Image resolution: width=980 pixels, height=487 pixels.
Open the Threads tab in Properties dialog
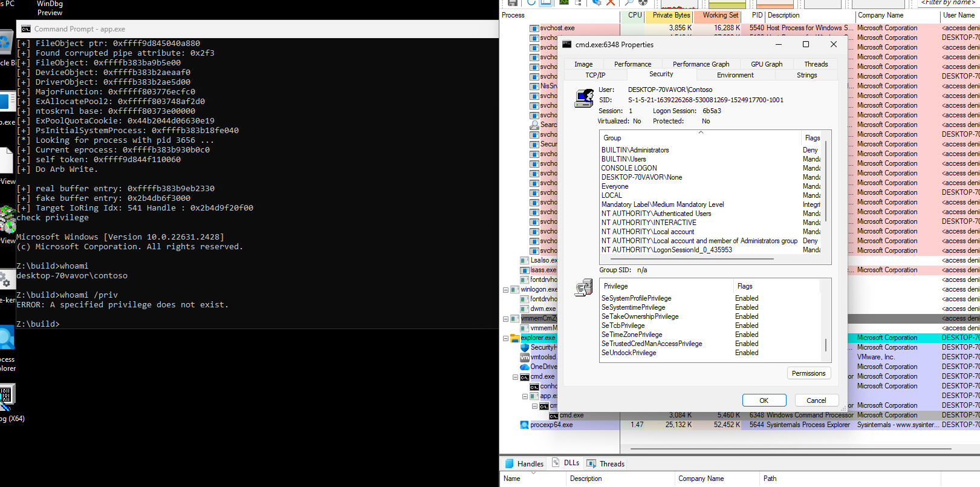pos(816,64)
